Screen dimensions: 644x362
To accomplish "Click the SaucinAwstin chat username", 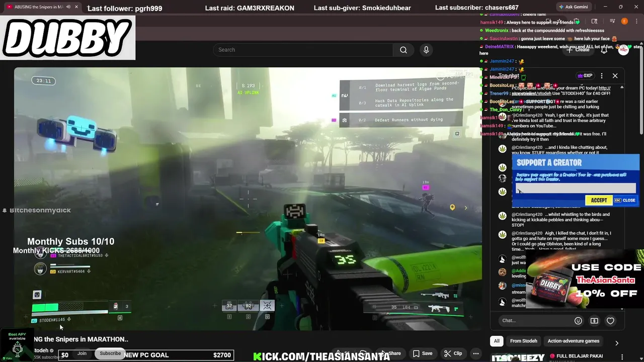I will (x=503, y=39).
